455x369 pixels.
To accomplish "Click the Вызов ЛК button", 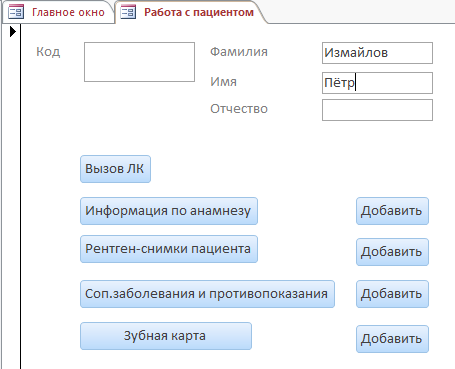I will (115, 169).
